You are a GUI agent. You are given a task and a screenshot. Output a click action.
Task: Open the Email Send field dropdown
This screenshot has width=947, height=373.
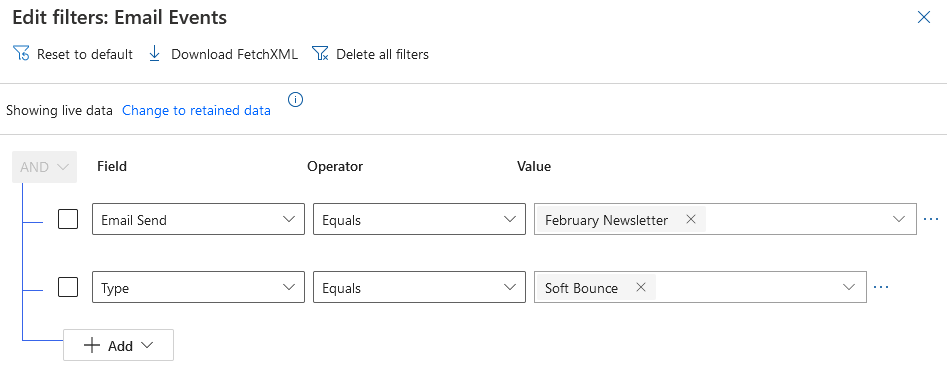pos(198,219)
